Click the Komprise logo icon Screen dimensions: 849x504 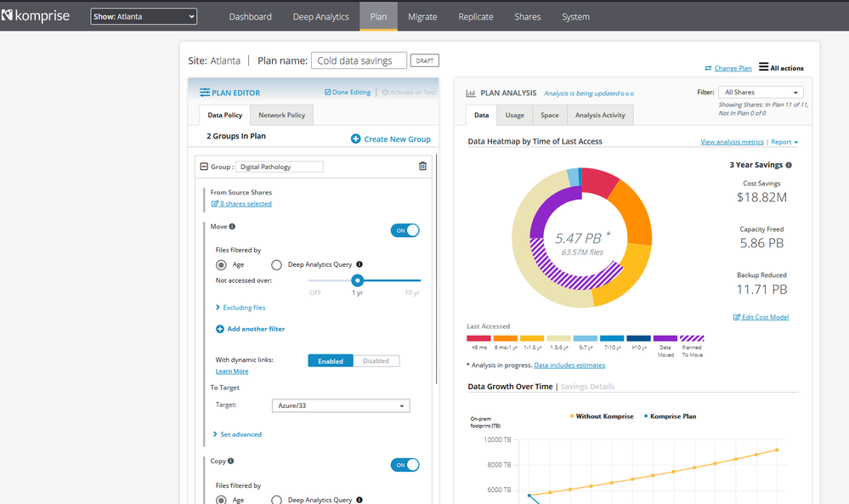pos(7,15)
